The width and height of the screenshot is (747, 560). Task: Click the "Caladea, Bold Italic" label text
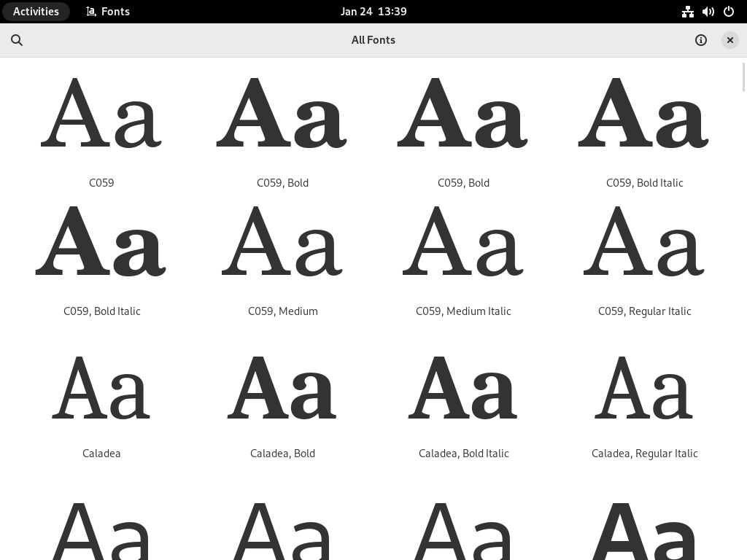click(x=463, y=454)
